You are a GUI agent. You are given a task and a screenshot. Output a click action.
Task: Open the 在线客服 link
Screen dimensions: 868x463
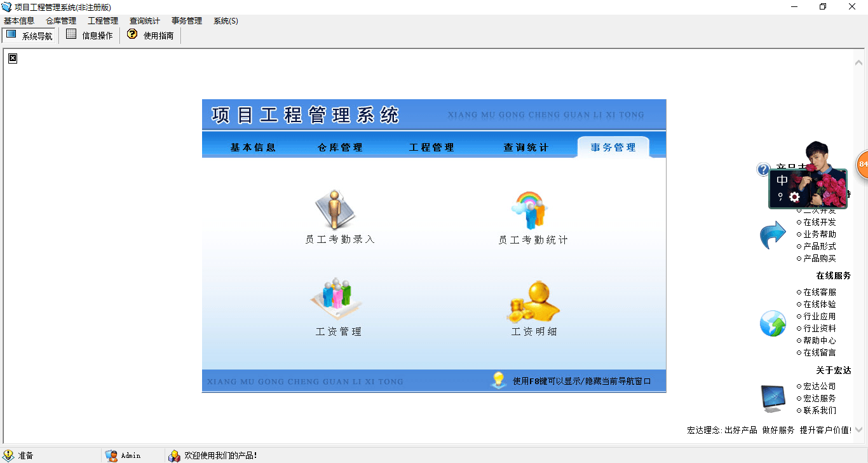click(x=820, y=293)
